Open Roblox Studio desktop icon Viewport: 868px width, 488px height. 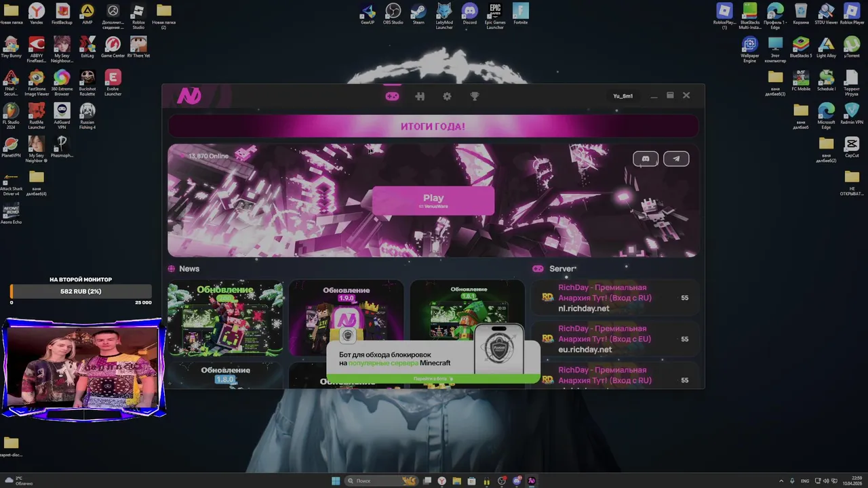138,15
